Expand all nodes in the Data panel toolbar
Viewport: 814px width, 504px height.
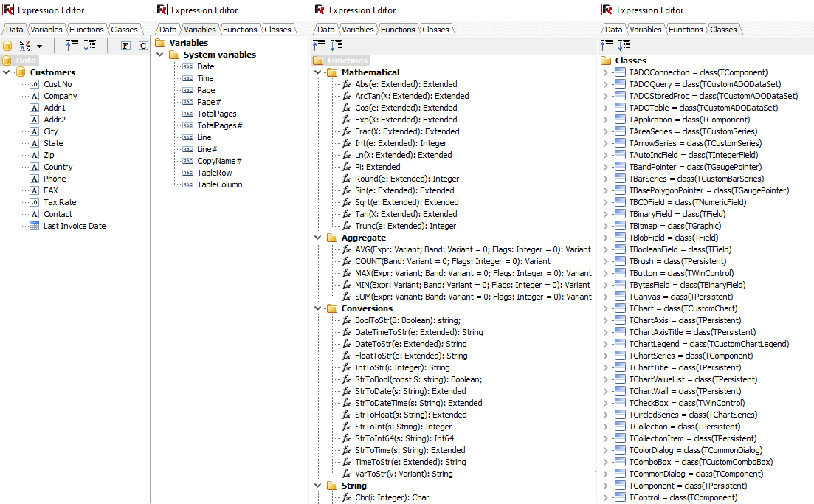[x=90, y=45]
